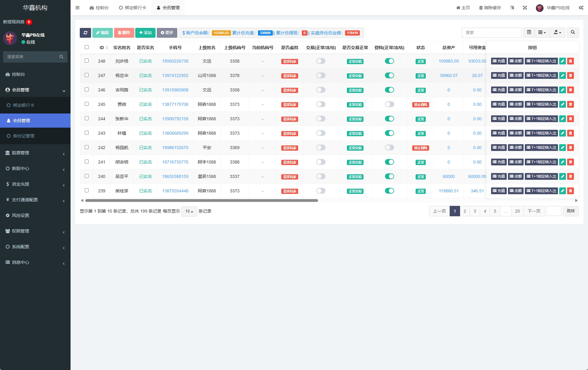Click the green 添加 button

145,33
